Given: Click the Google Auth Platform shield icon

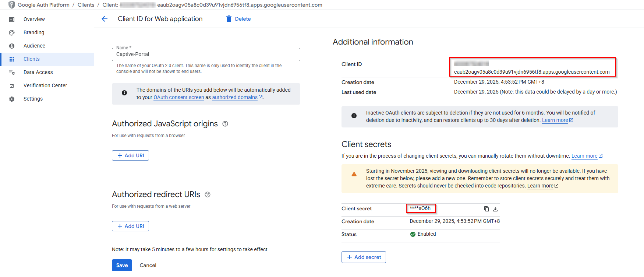Looking at the screenshot, I should pyautogui.click(x=11, y=5).
